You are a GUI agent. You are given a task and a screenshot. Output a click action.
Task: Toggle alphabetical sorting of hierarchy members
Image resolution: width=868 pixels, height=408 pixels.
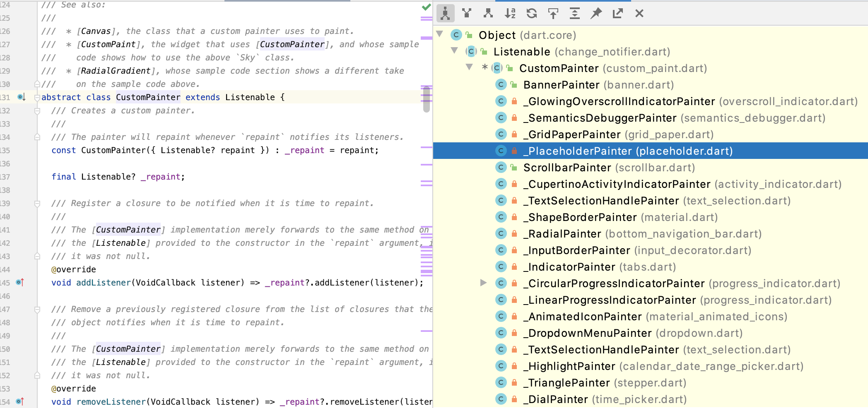coord(511,13)
